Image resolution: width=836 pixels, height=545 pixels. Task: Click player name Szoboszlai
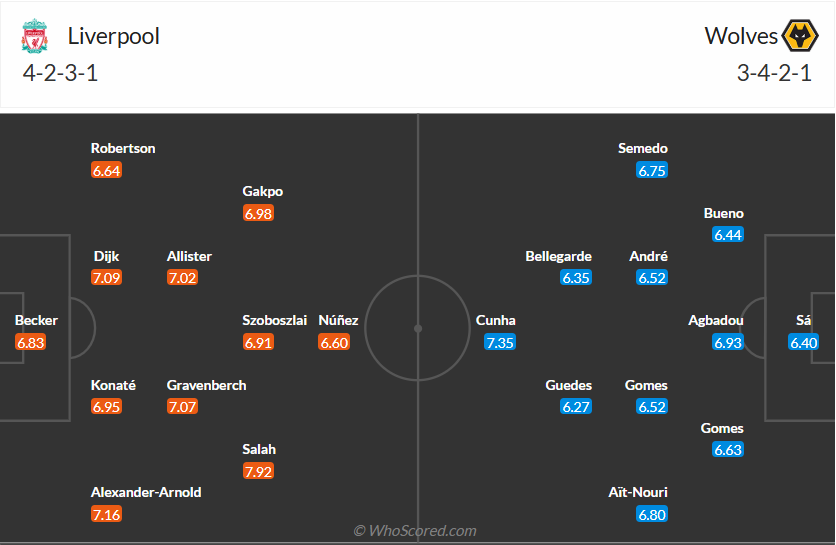click(274, 320)
